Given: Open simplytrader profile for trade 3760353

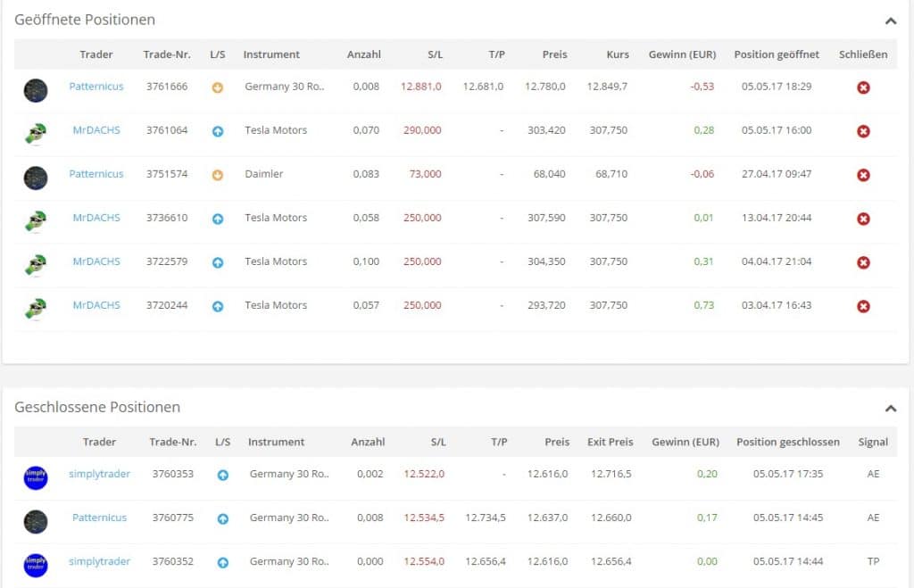Looking at the screenshot, I should (99, 474).
